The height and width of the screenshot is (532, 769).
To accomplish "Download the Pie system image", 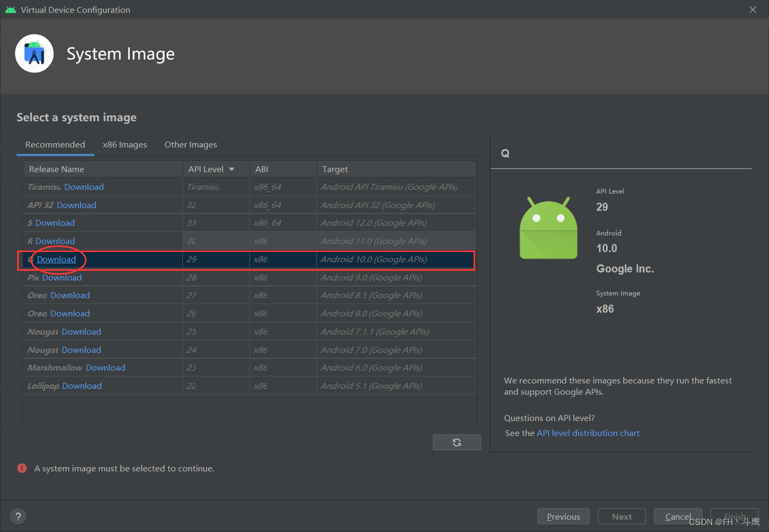I will (62, 278).
